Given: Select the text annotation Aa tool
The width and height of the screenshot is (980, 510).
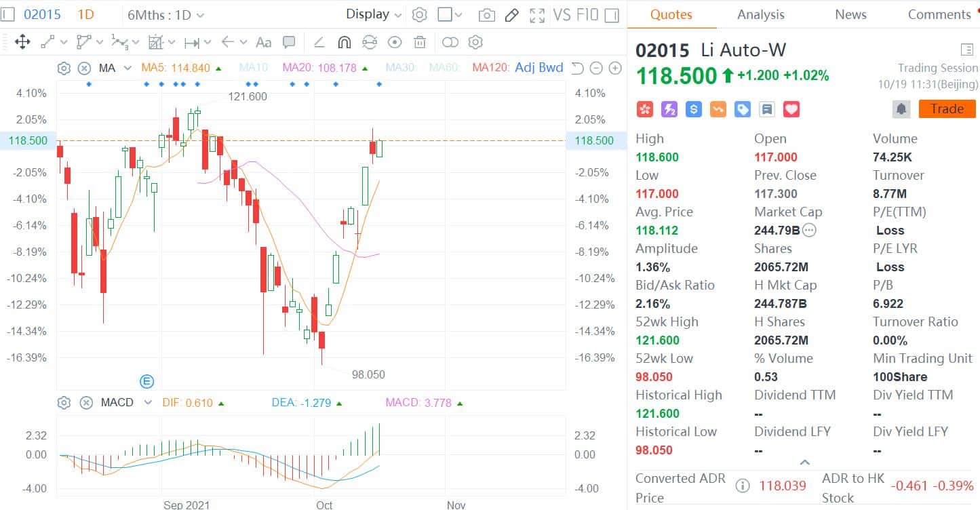Looking at the screenshot, I should pos(263,43).
